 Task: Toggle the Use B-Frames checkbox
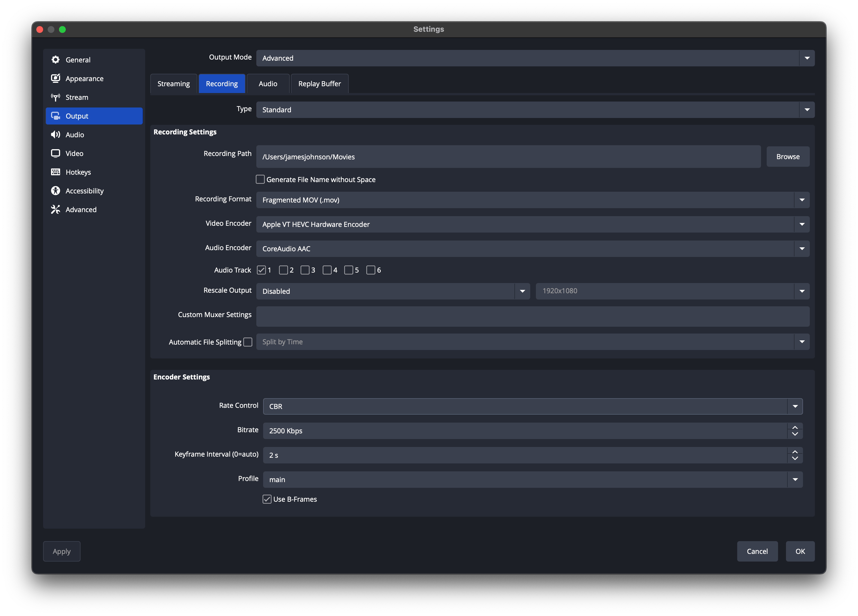click(x=267, y=499)
